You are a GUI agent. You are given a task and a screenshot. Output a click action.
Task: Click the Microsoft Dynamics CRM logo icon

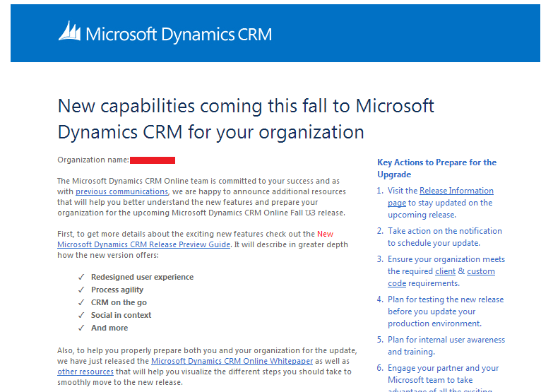(69, 32)
